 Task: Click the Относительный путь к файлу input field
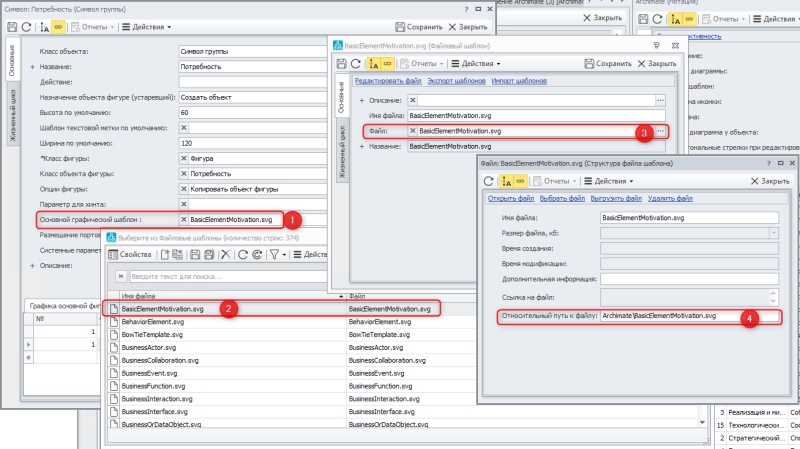(x=688, y=316)
